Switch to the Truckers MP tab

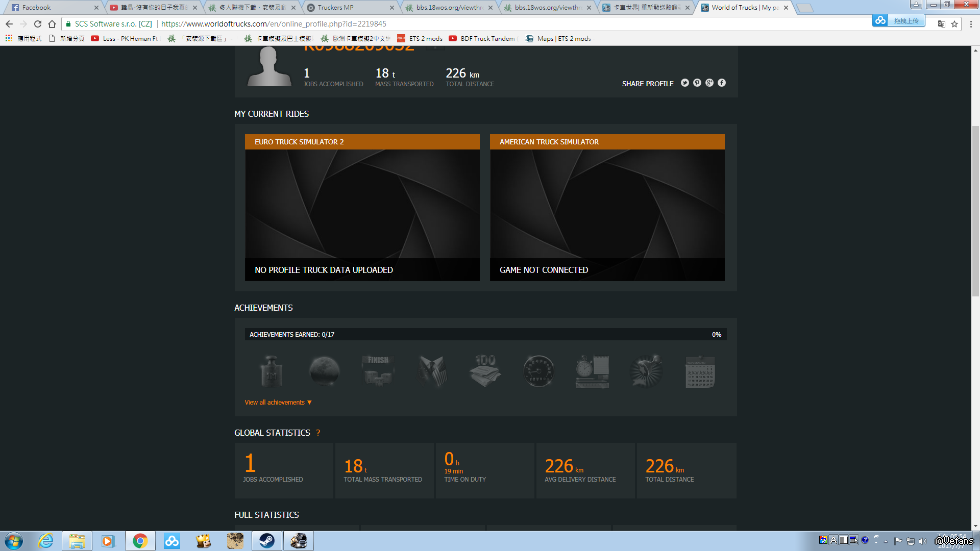pos(335,8)
